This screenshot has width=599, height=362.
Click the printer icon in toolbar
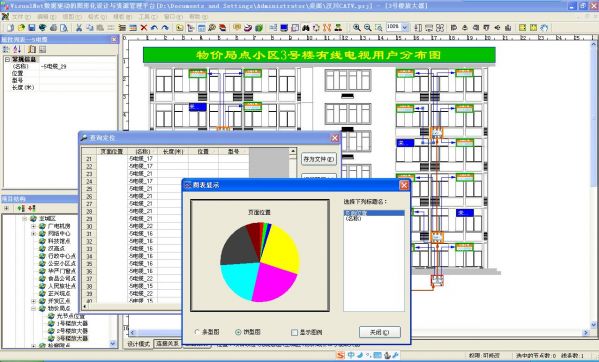53,28
